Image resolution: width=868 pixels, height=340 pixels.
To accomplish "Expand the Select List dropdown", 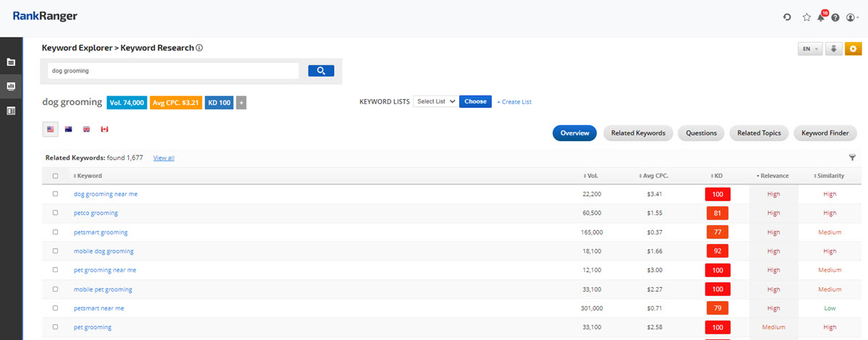I will coord(435,101).
